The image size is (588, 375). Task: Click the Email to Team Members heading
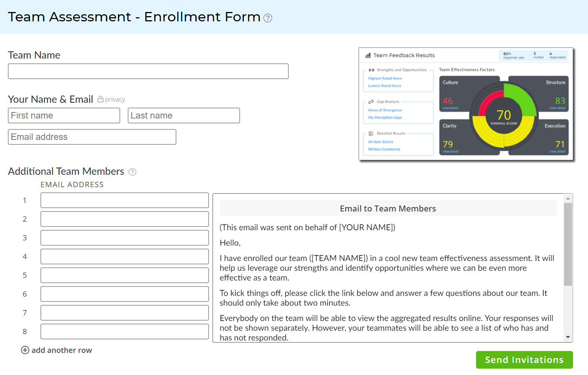(x=388, y=208)
